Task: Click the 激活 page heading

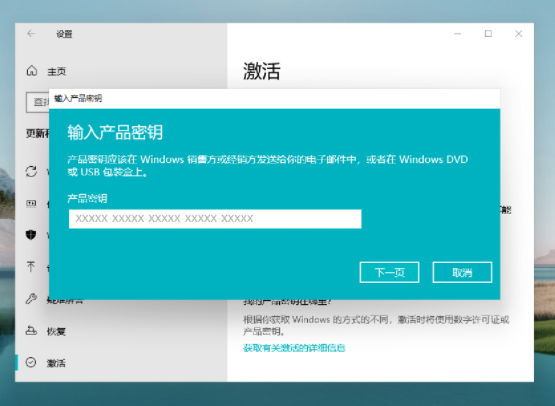Action: [x=262, y=71]
